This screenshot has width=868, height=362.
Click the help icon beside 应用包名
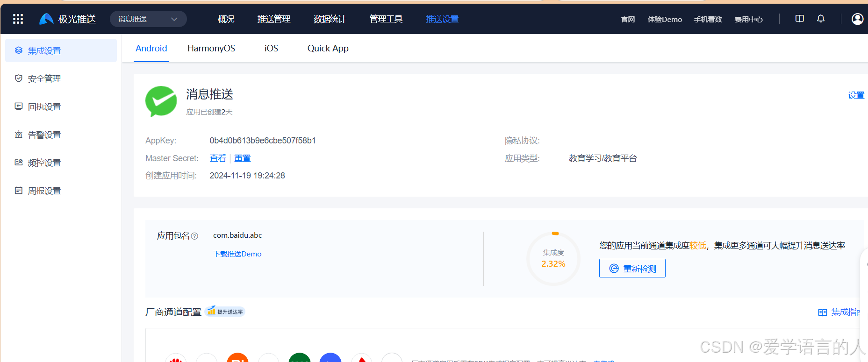point(194,236)
